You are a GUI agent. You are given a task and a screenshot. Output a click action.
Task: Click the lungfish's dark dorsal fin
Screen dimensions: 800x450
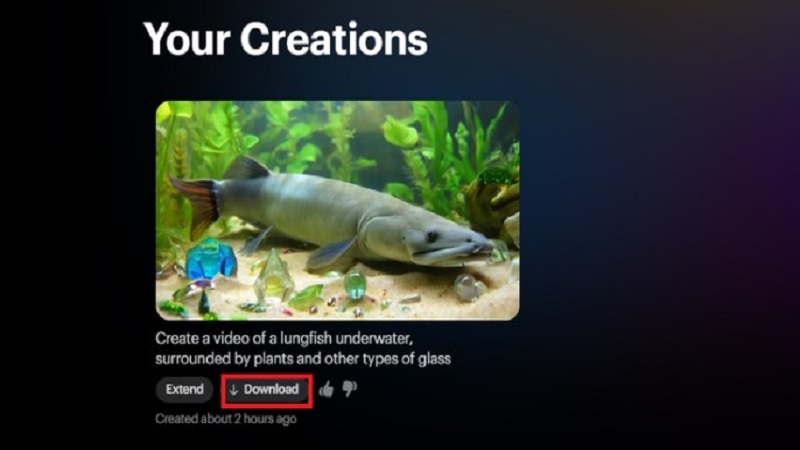point(247,168)
